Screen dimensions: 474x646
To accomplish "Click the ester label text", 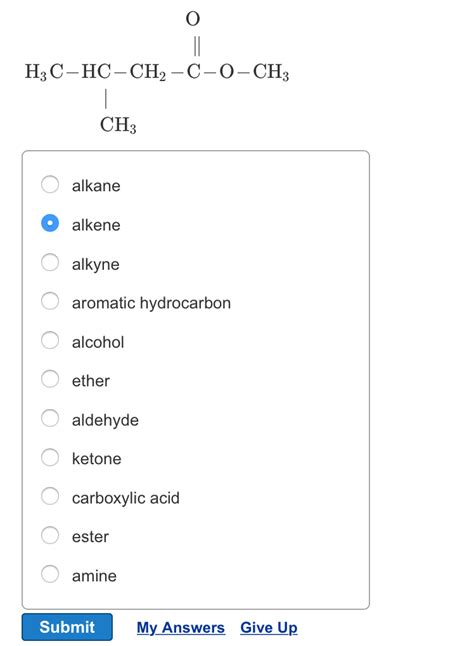I will tap(90, 537).
